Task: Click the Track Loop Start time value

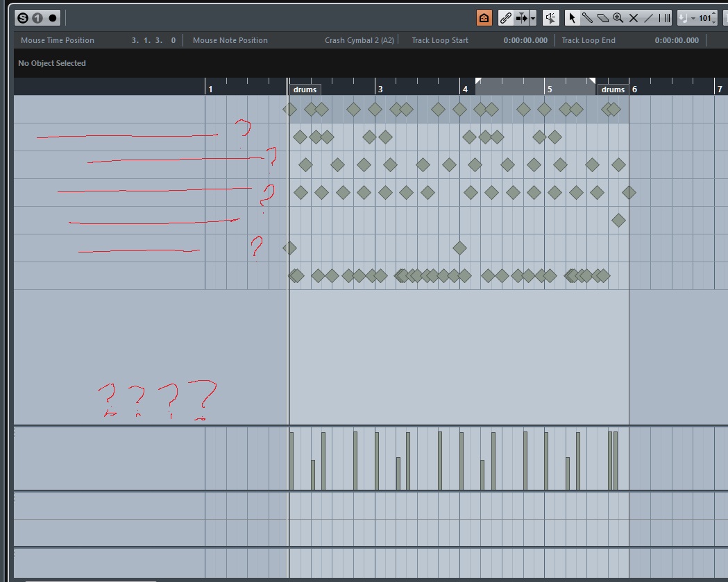Action: pyautogui.click(x=525, y=40)
